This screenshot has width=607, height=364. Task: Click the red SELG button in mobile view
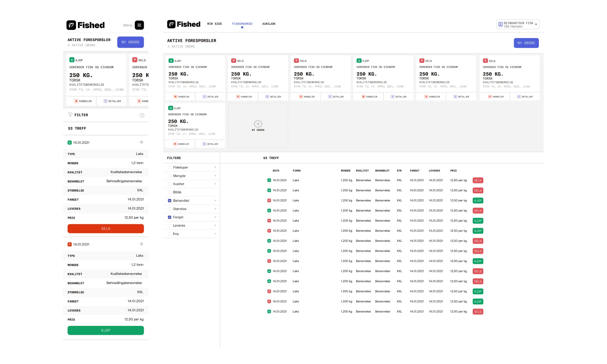click(x=106, y=229)
